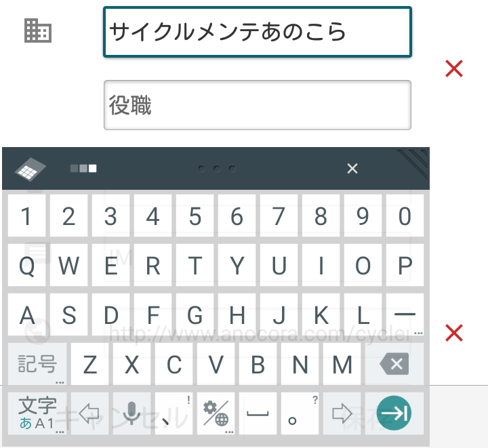Toggle input mode with 文字 あA1 key
The width and height of the screenshot is (488, 448).
click(x=37, y=413)
